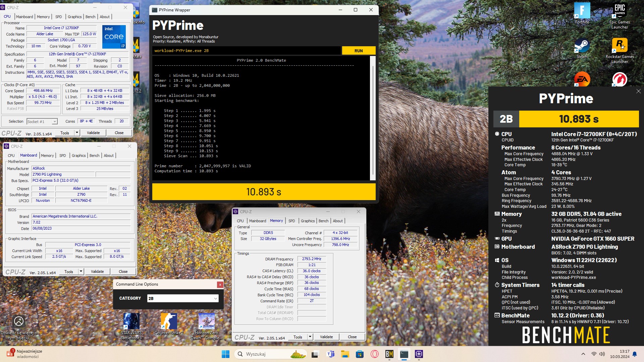
Task: Launch the Steam desktop icon
Action: (x=582, y=48)
